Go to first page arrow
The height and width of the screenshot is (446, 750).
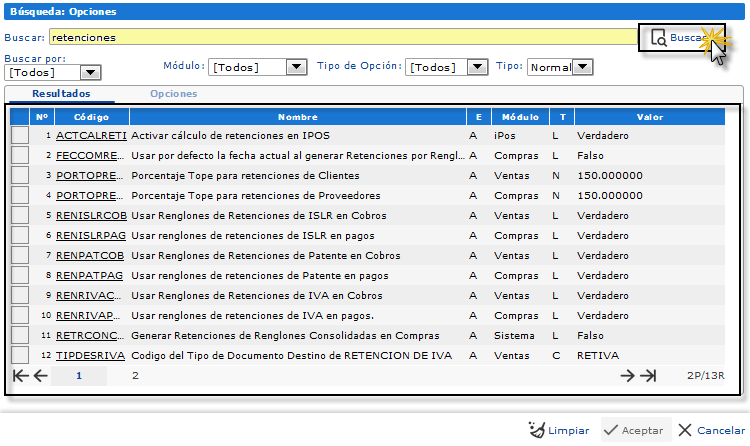point(21,376)
